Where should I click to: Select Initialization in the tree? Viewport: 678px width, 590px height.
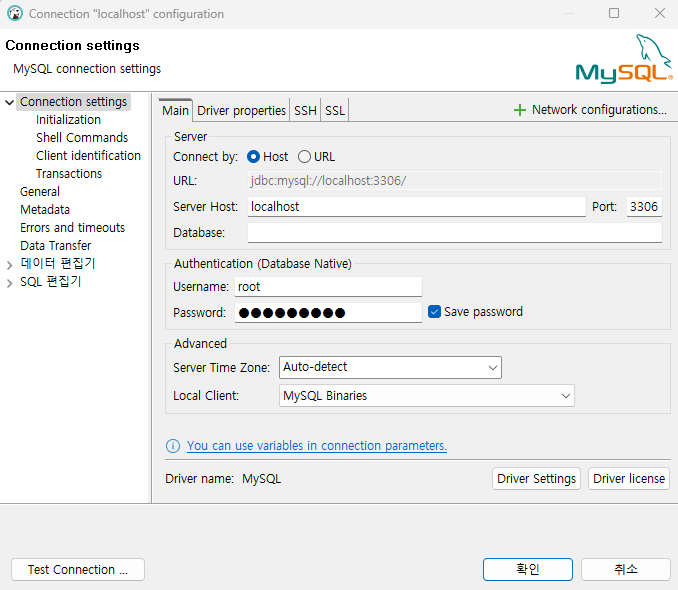(x=68, y=120)
